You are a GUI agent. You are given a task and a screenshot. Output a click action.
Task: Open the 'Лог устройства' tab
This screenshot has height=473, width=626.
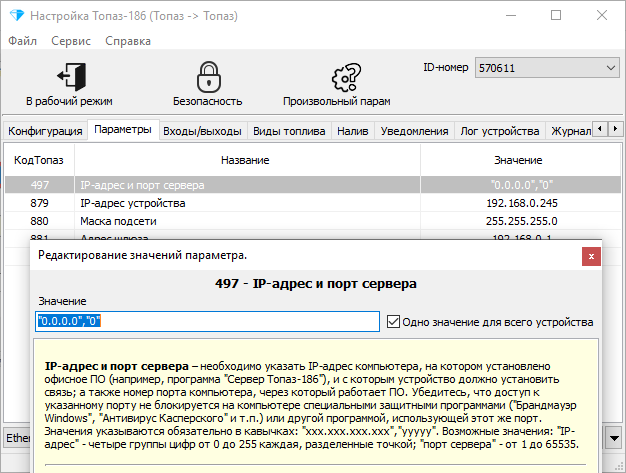[x=500, y=131]
